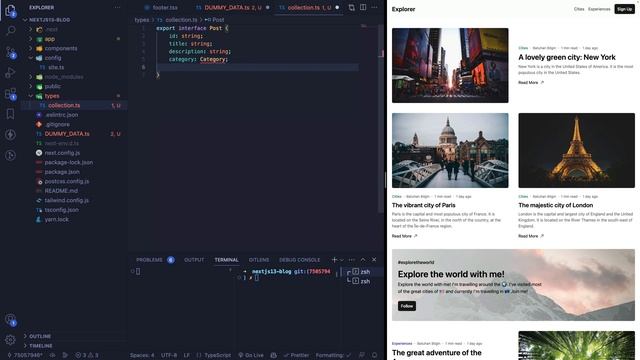Click Cities link in browser navbar
This screenshot has height=360, width=640.
[579, 9]
